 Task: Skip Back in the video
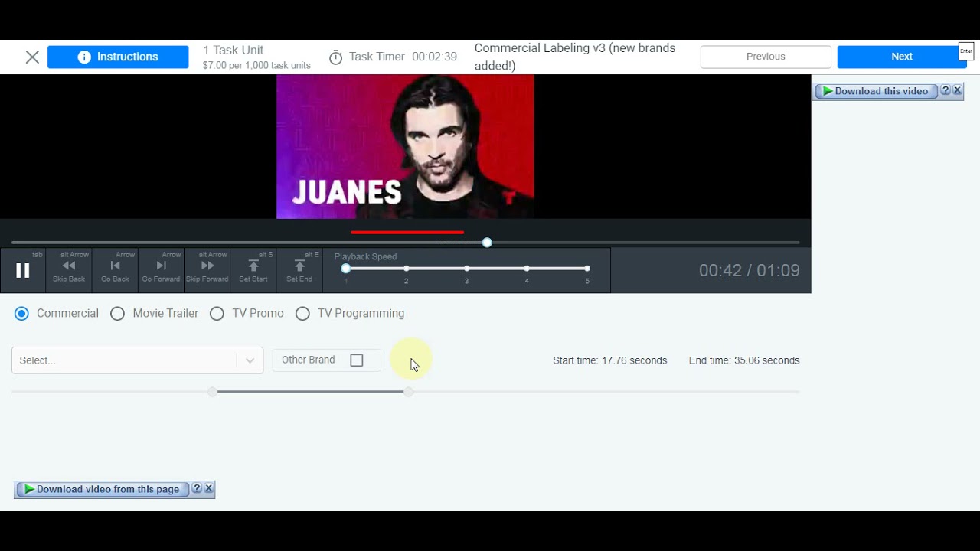coord(69,270)
